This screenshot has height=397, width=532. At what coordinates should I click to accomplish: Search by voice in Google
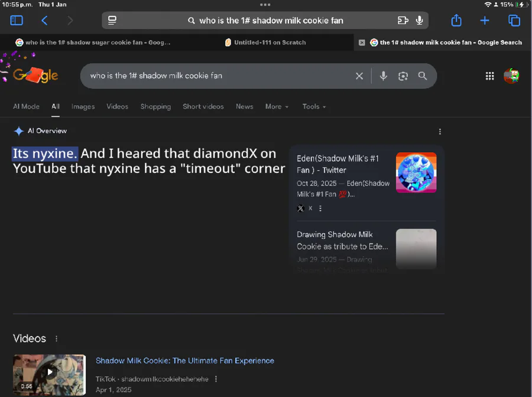coord(384,76)
